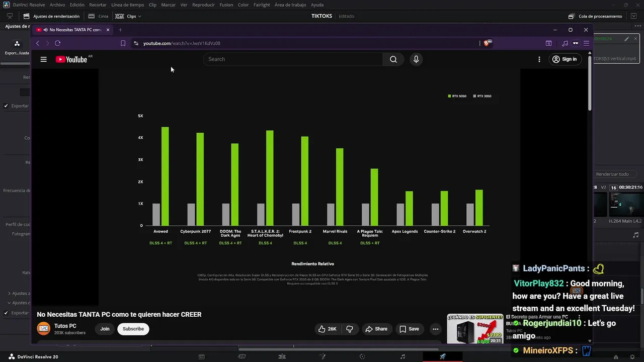Expand the collapsed Ajustes section
644x362 pixels.
(x=9, y=293)
